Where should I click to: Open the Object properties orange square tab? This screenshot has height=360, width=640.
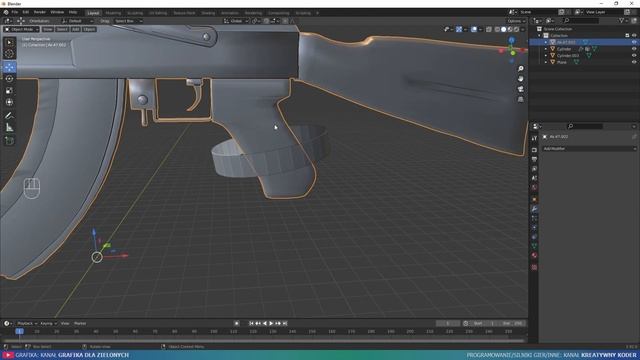[534, 199]
